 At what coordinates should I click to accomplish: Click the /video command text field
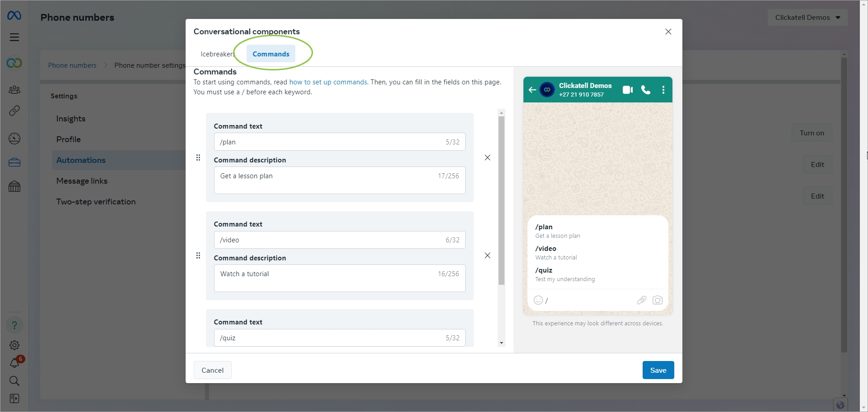tap(330, 240)
